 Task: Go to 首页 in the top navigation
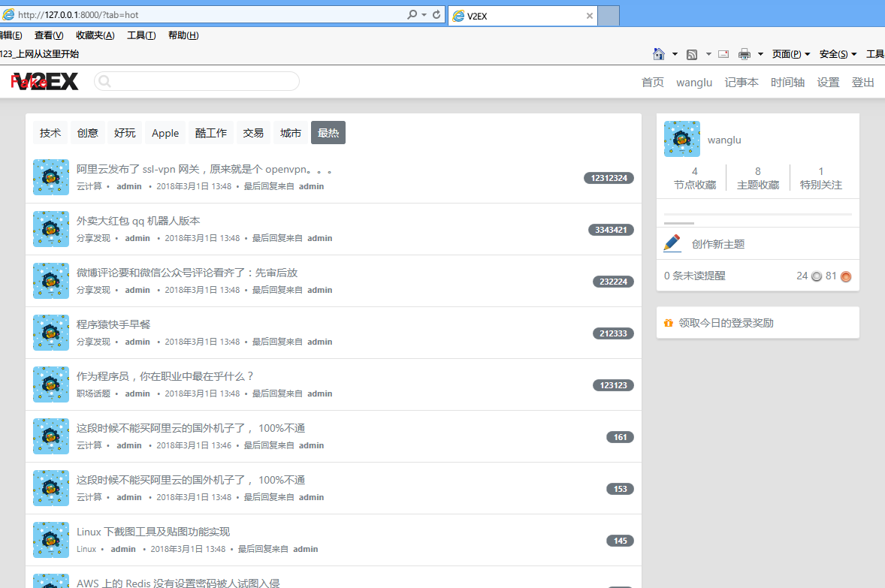tap(652, 83)
